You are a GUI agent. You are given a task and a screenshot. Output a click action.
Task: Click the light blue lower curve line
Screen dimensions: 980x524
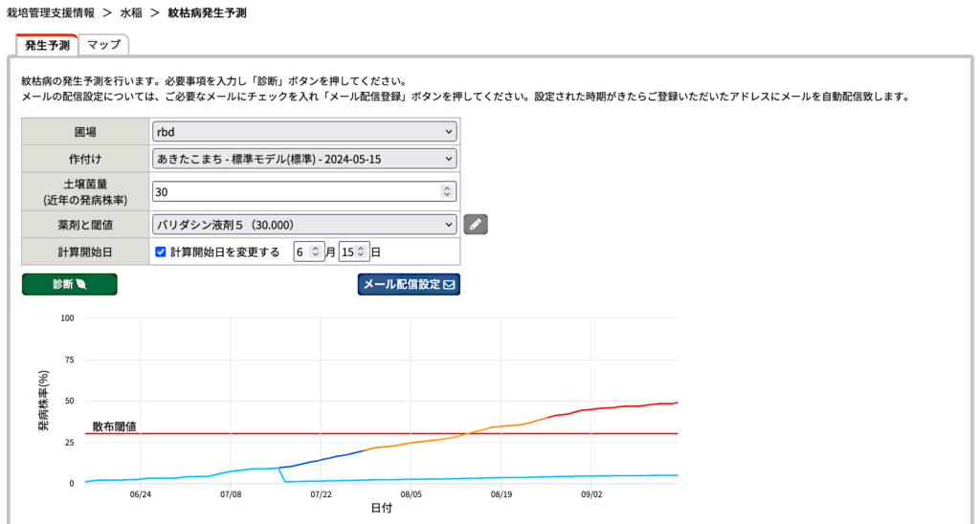point(479,478)
